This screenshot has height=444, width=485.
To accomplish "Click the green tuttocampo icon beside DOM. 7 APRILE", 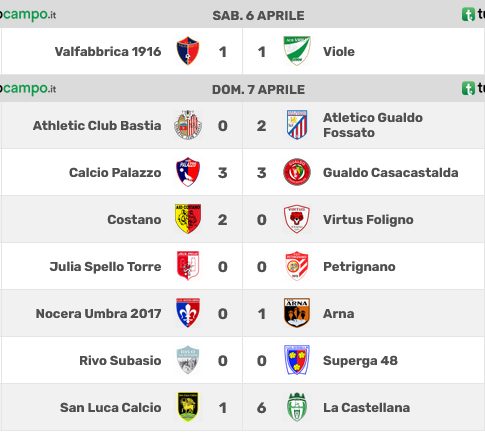I will tap(468, 89).
